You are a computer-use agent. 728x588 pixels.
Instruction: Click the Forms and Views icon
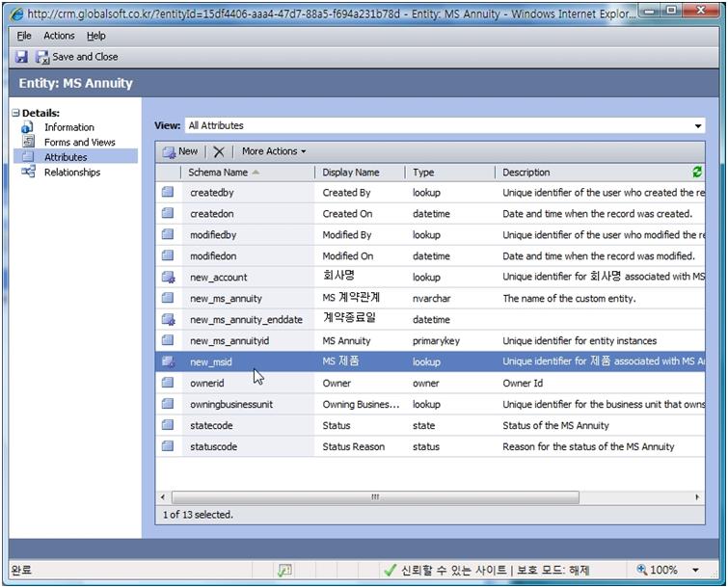[28, 141]
